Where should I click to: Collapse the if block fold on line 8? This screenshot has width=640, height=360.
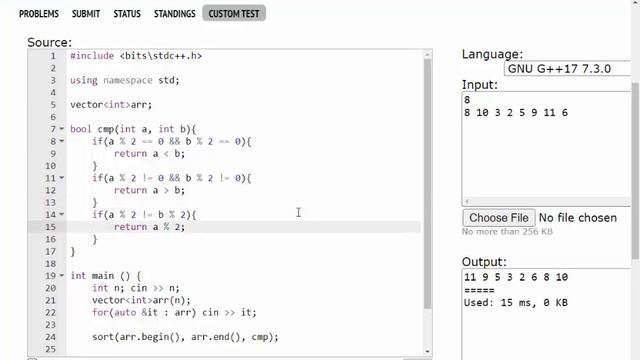point(62,141)
